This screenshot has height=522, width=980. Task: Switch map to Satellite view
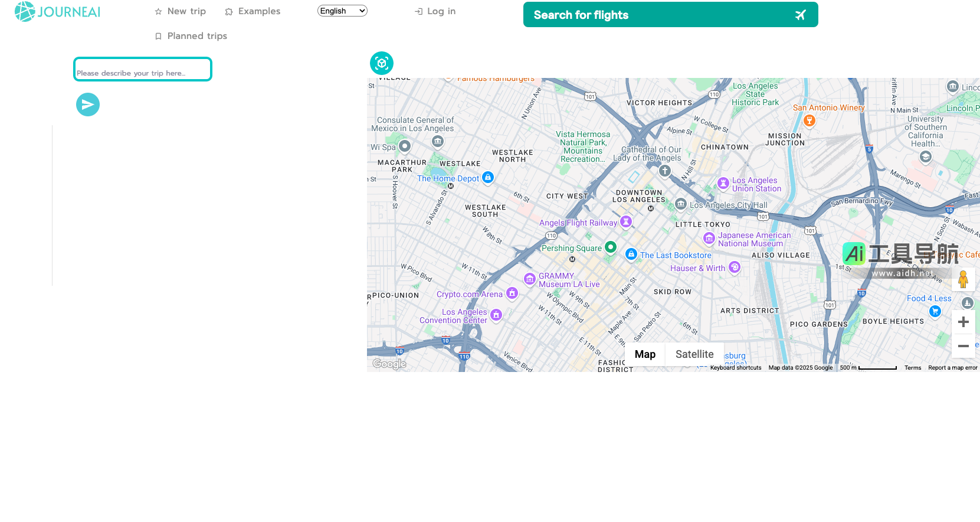pos(694,354)
